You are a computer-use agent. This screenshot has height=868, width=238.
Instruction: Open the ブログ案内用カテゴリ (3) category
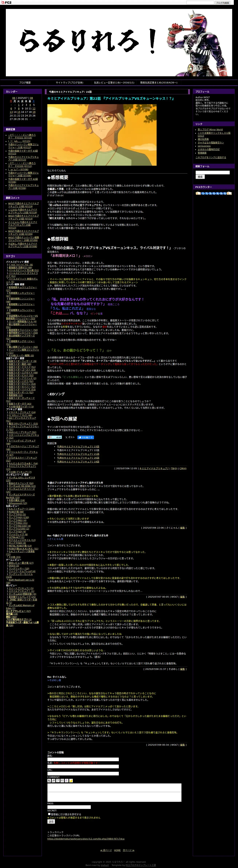(x=19, y=619)
